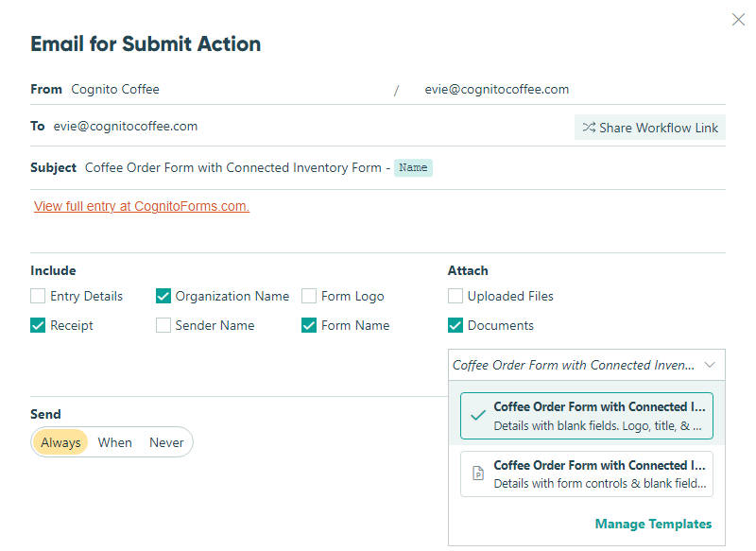The width and height of the screenshot is (756, 551).
Task: Click the 'Include' section label
Action: (x=53, y=270)
